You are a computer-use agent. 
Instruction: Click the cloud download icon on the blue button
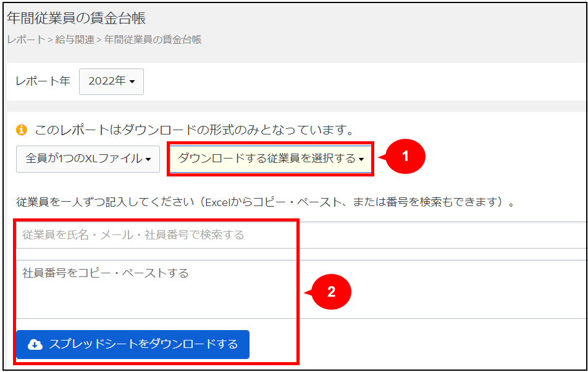[35, 344]
